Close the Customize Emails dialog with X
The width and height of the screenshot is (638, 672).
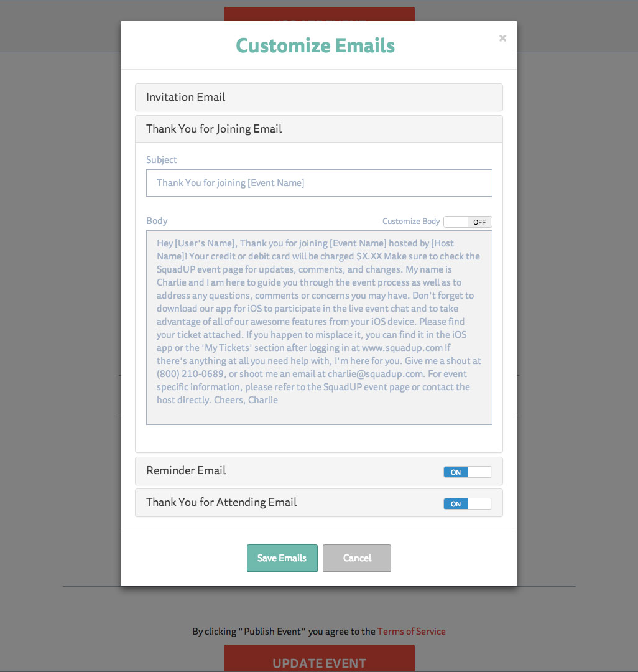click(x=502, y=38)
